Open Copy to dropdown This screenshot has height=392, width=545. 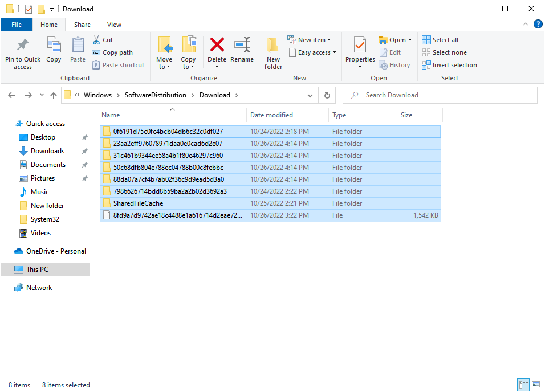pos(188,53)
